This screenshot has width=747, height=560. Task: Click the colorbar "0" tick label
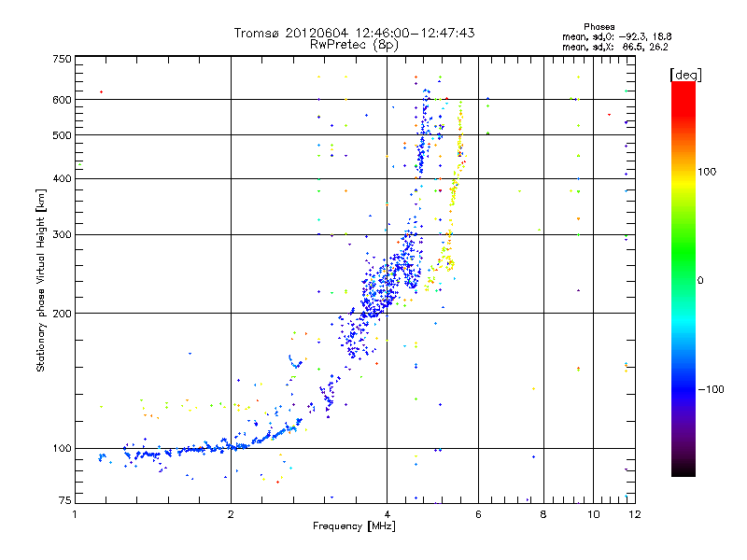[700, 281]
